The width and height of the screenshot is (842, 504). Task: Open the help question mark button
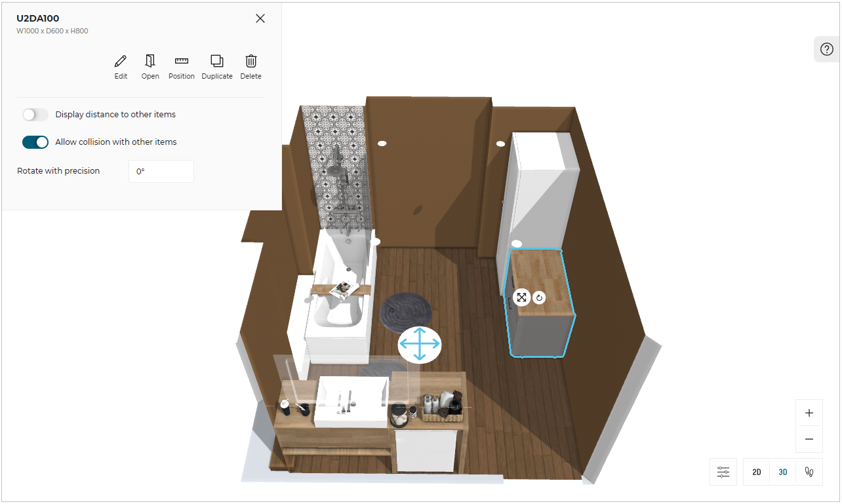pyautogui.click(x=827, y=49)
